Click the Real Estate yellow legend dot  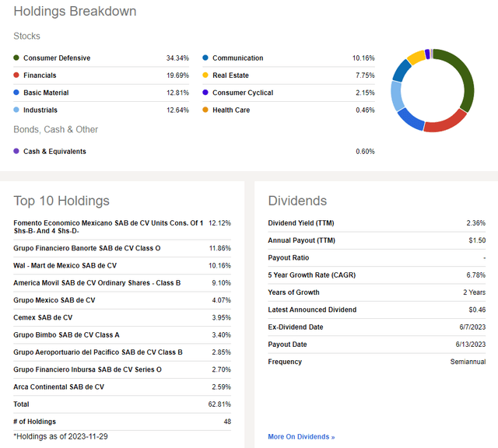(x=205, y=75)
